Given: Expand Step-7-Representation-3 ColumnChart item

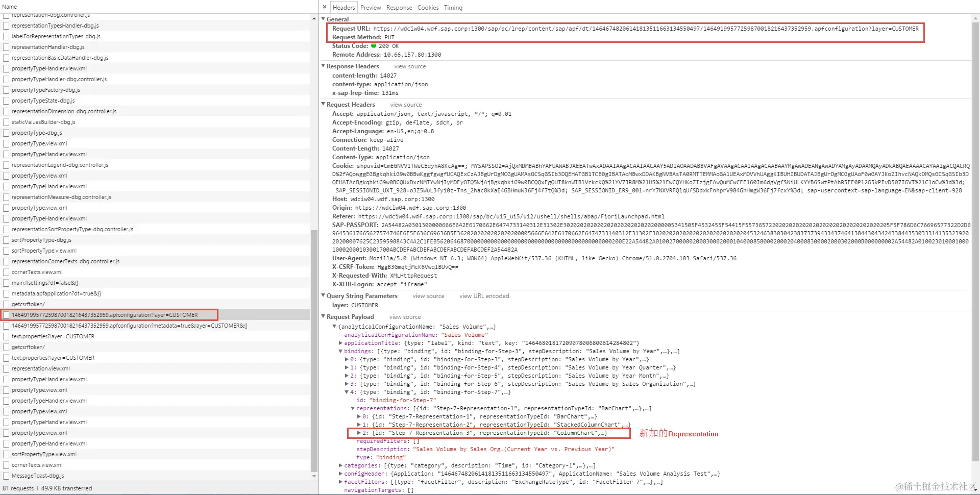Looking at the screenshot, I should tap(359, 433).
